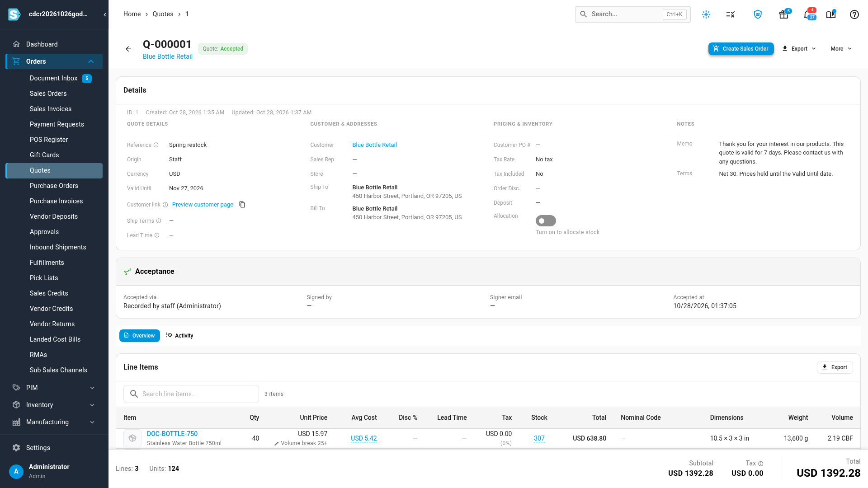Open the book documentation icon
This screenshot has width=868, height=488.
831,14
